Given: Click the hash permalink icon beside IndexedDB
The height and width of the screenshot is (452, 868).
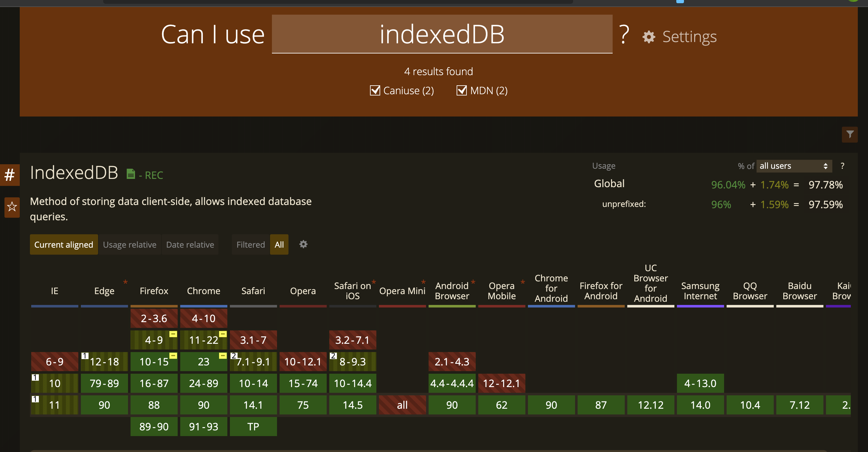Looking at the screenshot, I should click(x=10, y=174).
